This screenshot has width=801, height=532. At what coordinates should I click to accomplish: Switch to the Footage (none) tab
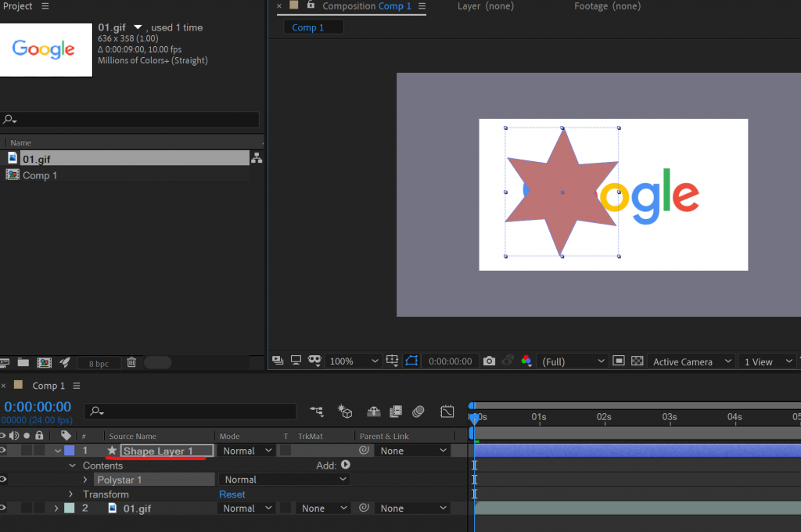click(x=607, y=6)
